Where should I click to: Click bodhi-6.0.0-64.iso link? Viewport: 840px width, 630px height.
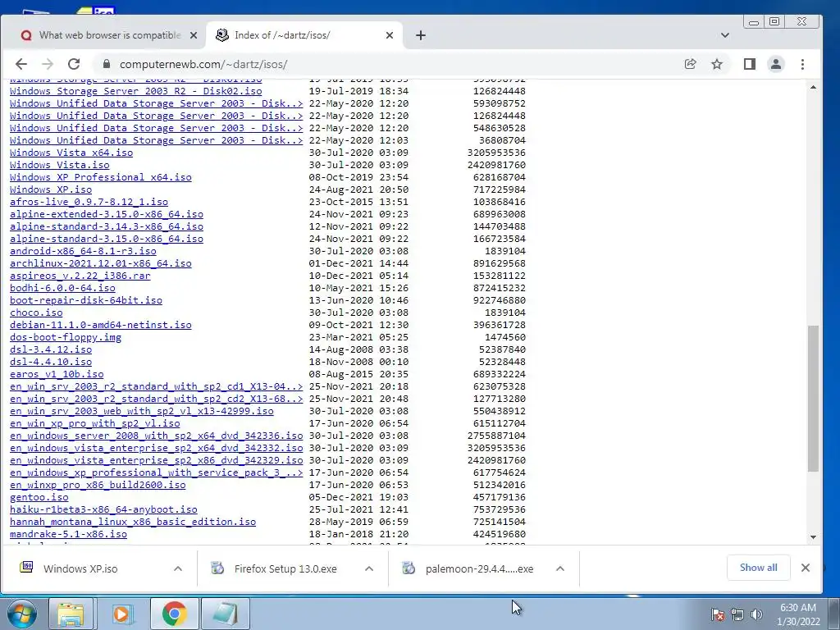click(x=62, y=288)
